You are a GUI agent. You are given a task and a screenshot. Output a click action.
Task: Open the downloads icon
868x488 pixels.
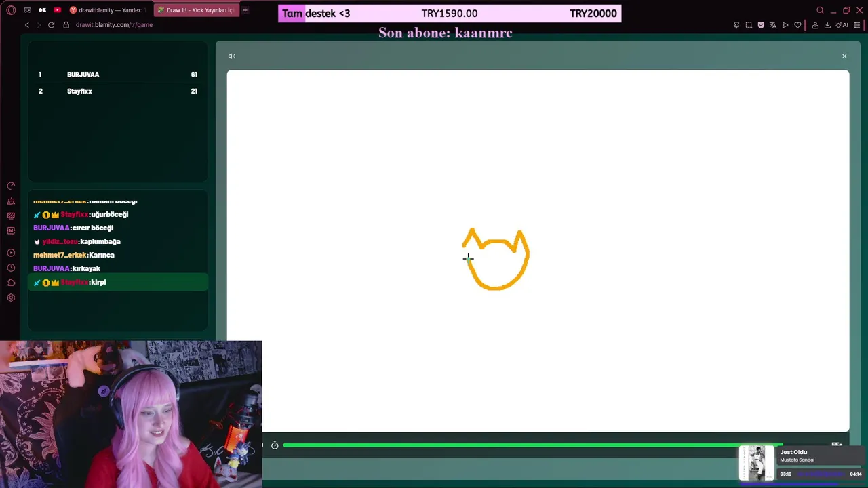click(x=827, y=25)
